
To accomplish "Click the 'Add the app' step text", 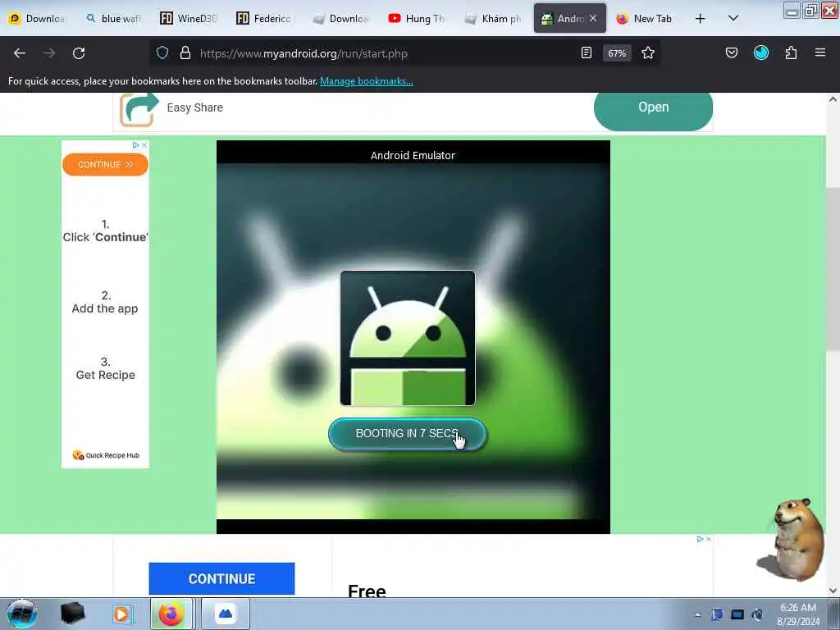I will click(105, 308).
